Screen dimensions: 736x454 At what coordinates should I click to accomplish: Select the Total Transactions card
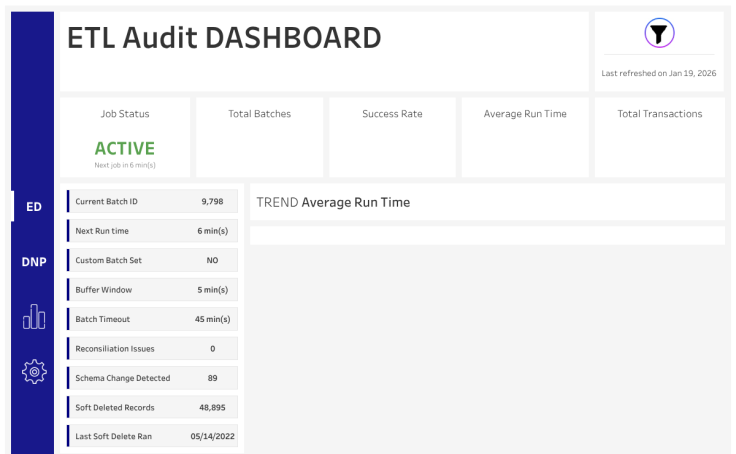point(659,137)
